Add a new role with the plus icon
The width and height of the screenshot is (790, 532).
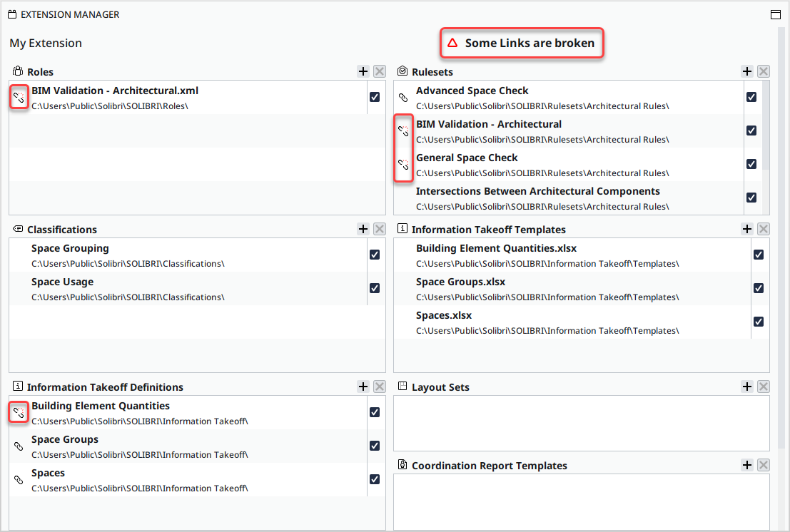point(363,71)
